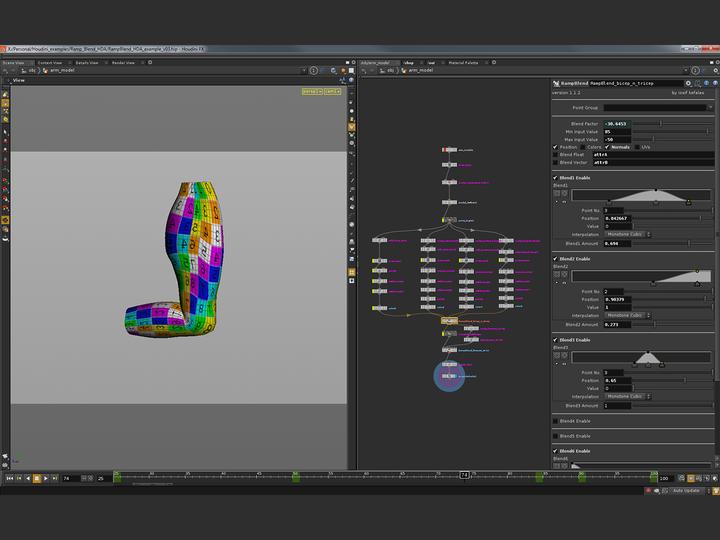Click the stop button in playbar
The width and height of the screenshot is (720, 540).
tap(36, 479)
